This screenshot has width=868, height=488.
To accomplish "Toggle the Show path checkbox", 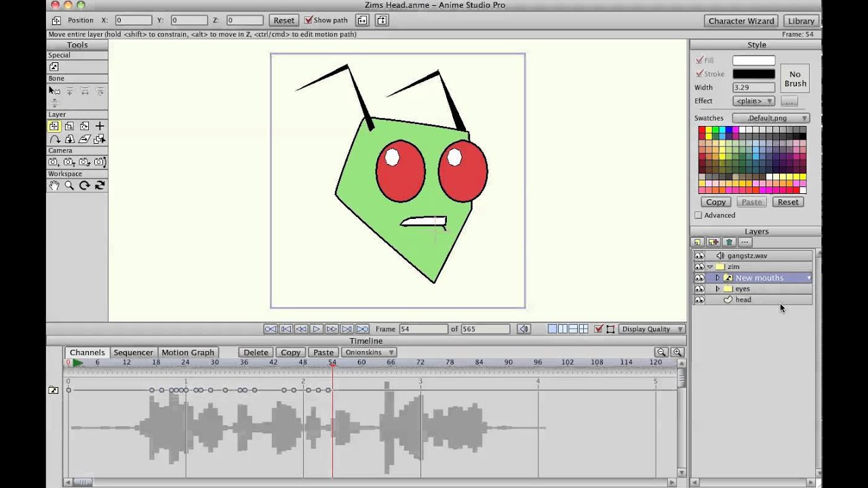I will point(309,20).
